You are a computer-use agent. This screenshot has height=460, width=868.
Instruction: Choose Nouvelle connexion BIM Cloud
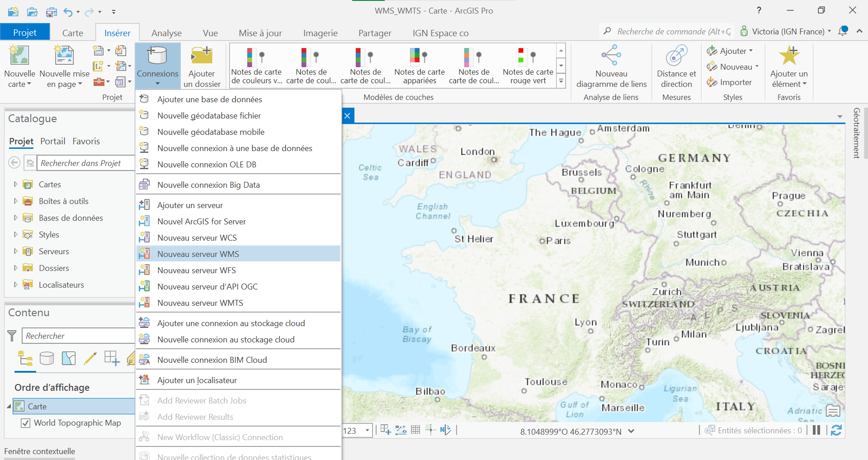[238, 360]
